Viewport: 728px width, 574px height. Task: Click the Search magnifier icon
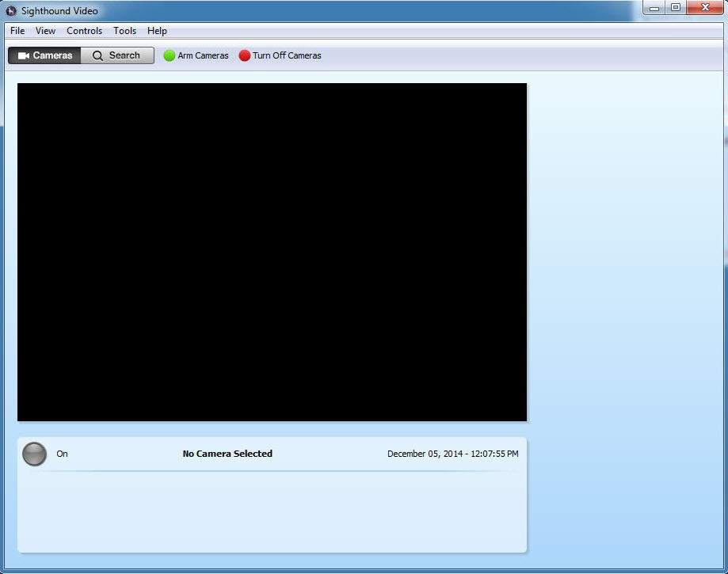(97, 55)
